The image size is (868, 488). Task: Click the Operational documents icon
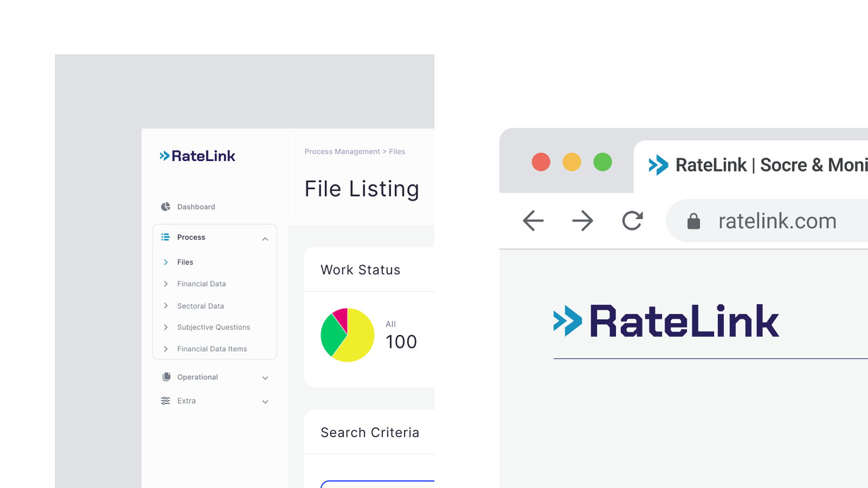tap(166, 377)
